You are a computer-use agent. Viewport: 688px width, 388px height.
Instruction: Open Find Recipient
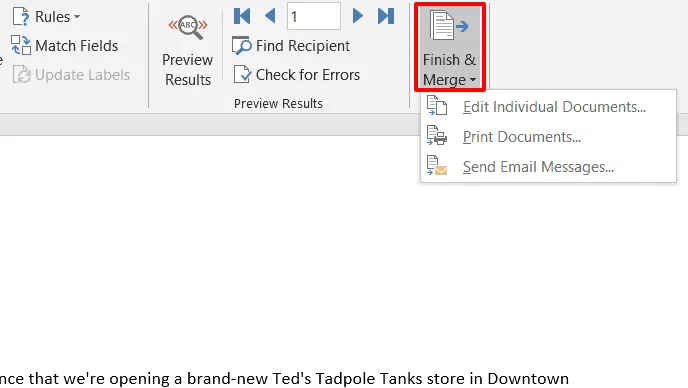(x=291, y=46)
